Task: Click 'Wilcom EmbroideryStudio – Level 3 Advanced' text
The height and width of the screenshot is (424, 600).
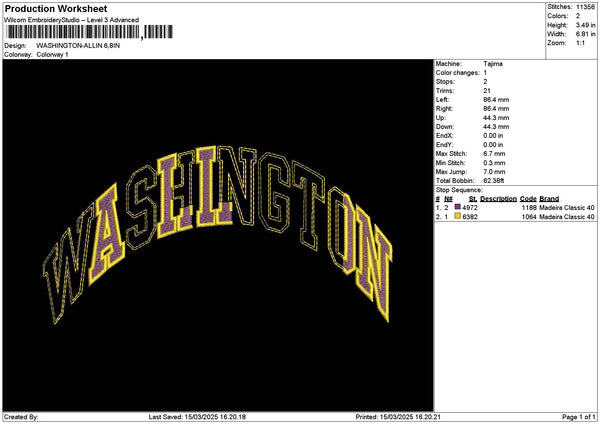Action: click(72, 20)
